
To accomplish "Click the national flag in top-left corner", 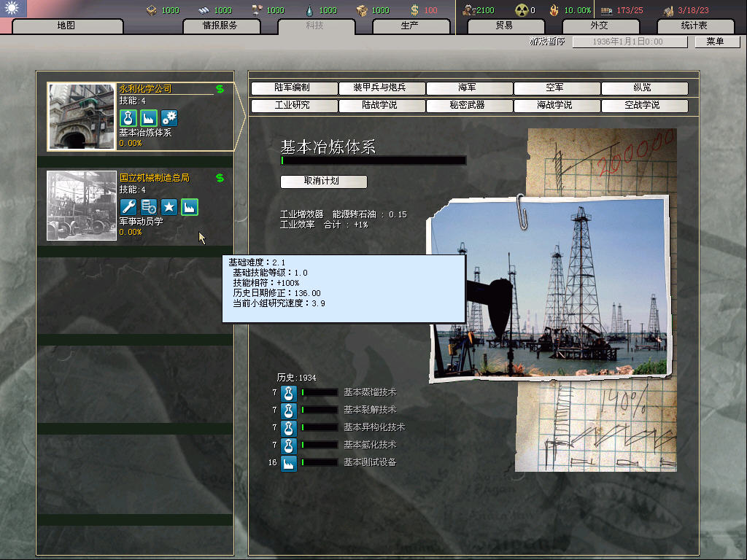I will (14, 9).
